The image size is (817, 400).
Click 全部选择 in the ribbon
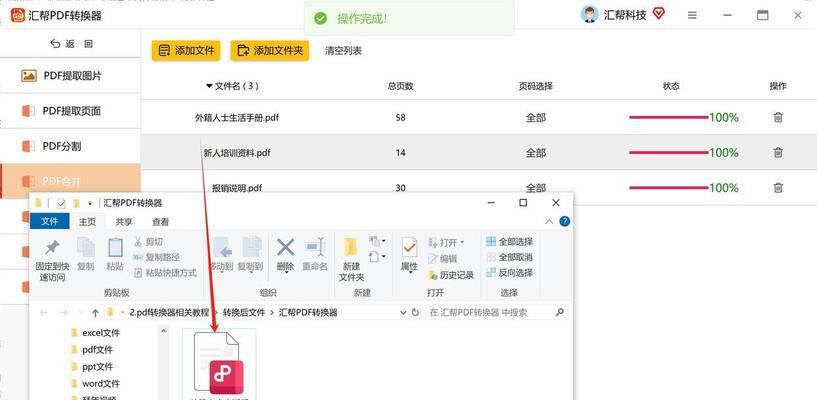click(x=510, y=242)
